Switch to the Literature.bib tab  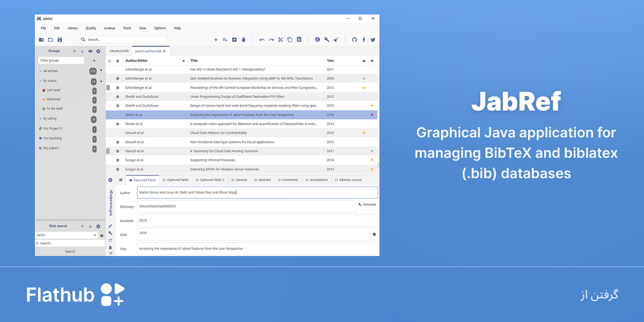tap(119, 52)
